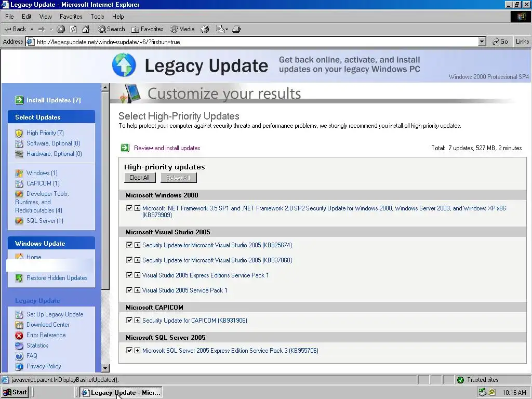The image size is (532, 399).
Task: Uncheck SQL Server 2005 Express SP3 checkbox
Action: pyautogui.click(x=129, y=350)
